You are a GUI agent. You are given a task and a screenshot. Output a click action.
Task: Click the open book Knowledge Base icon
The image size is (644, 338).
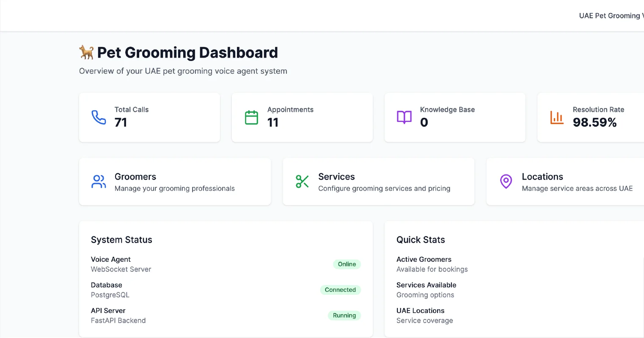pyautogui.click(x=404, y=117)
